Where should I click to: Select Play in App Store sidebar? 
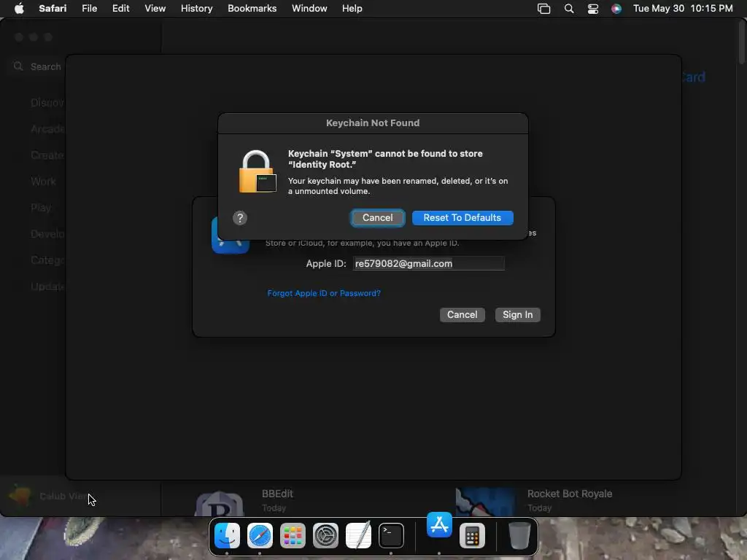coord(41,208)
